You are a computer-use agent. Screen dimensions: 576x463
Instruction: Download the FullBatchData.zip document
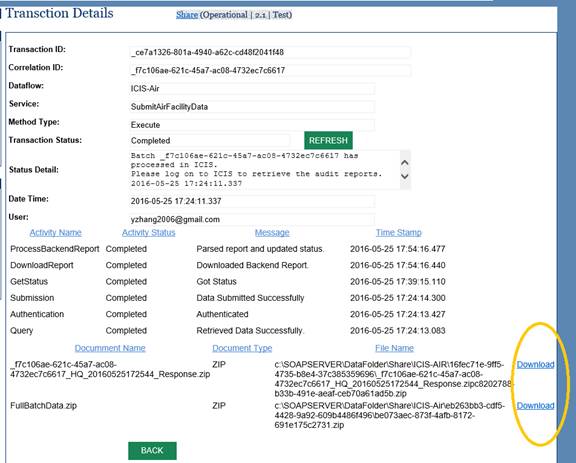(535, 406)
